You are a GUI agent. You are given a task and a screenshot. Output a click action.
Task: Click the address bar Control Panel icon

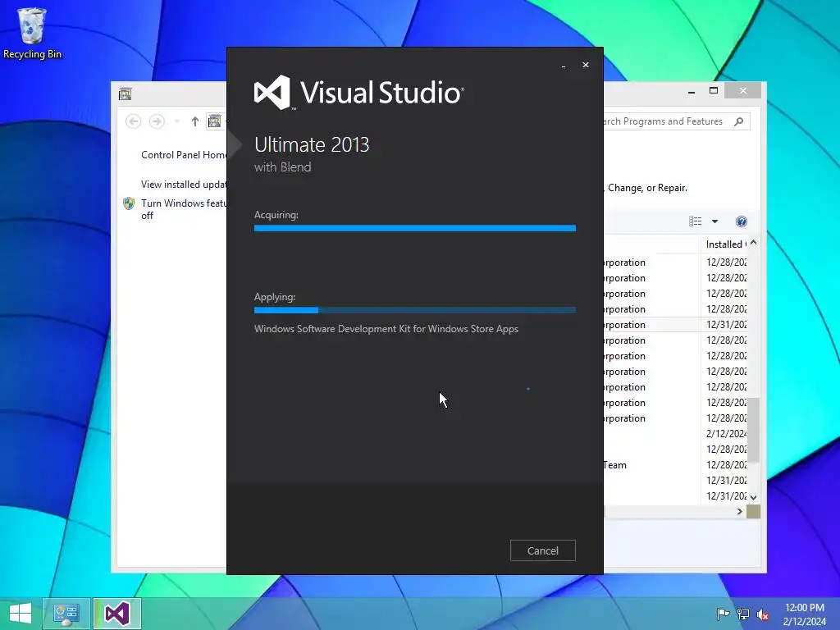coord(214,121)
